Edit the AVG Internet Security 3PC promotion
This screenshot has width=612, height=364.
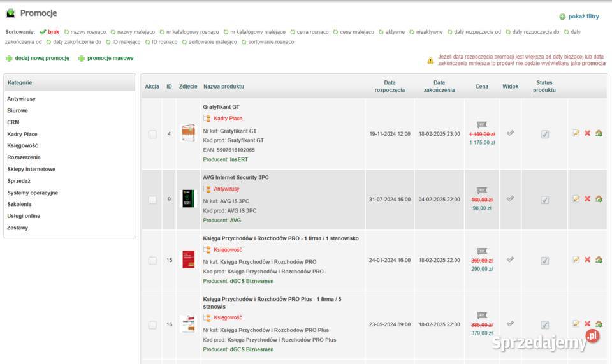pos(576,199)
